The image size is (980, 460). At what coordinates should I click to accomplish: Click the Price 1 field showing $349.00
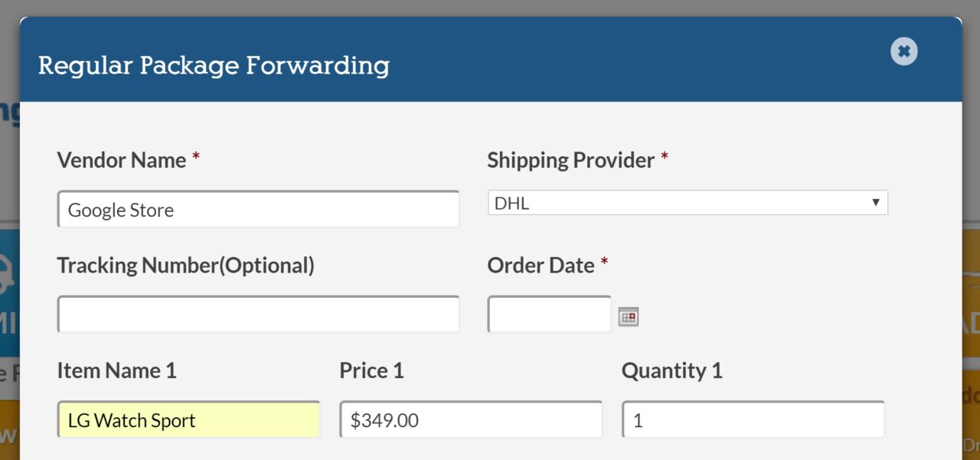471,420
